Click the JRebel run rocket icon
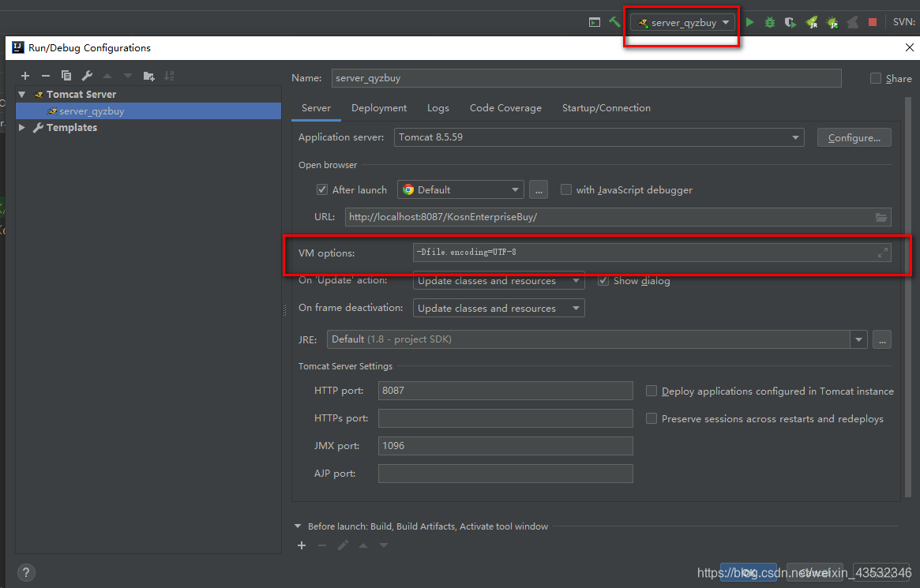Viewport: 920px width, 588px height. [812, 22]
